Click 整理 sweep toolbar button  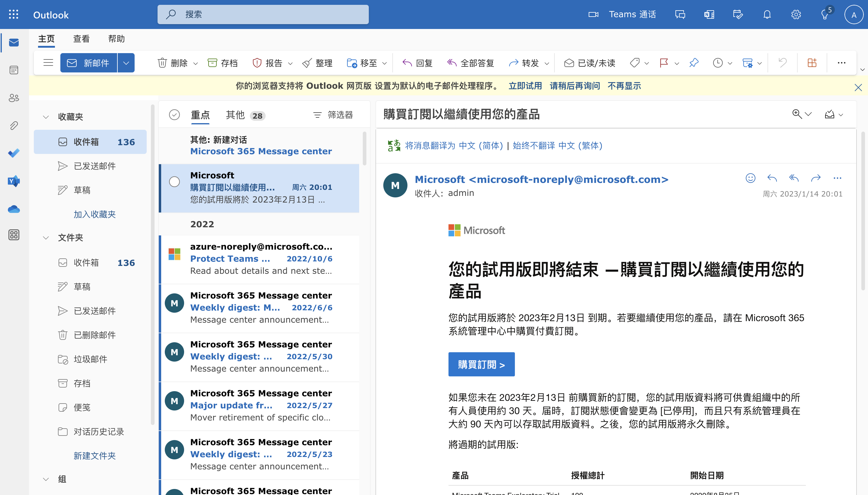[x=317, y=63]
